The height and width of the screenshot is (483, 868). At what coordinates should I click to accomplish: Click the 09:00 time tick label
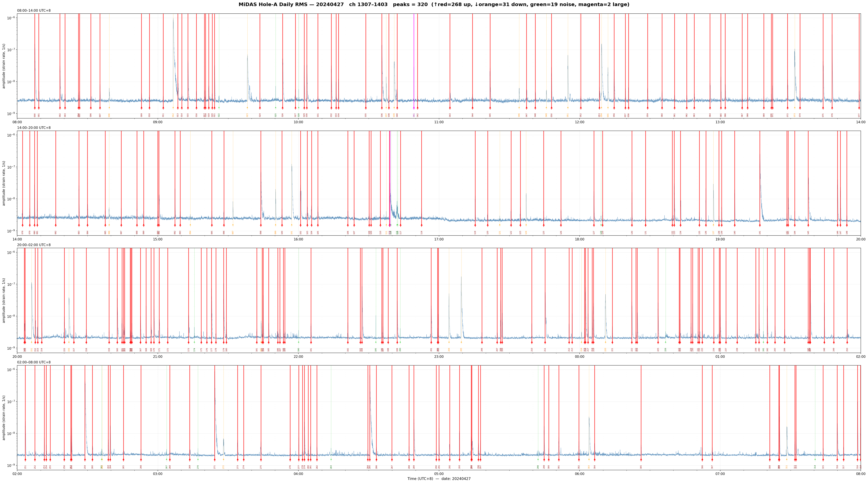pyautogui.click(x=158, y=122)
